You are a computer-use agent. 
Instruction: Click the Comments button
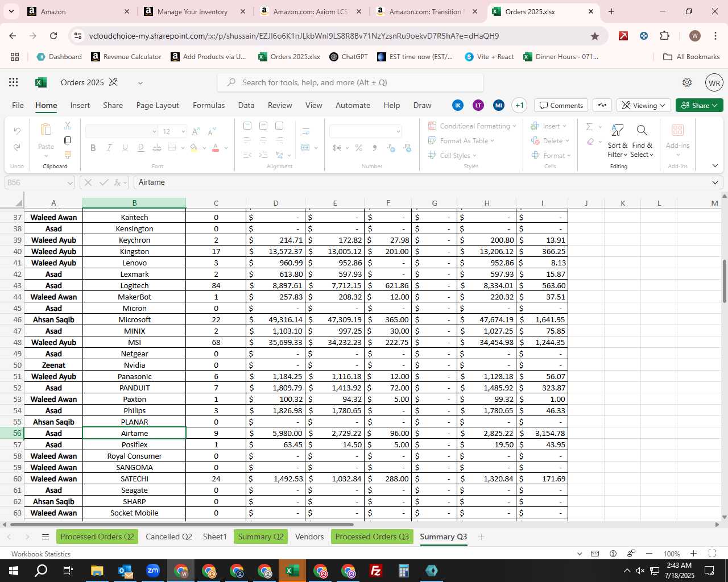coord(561,105)
